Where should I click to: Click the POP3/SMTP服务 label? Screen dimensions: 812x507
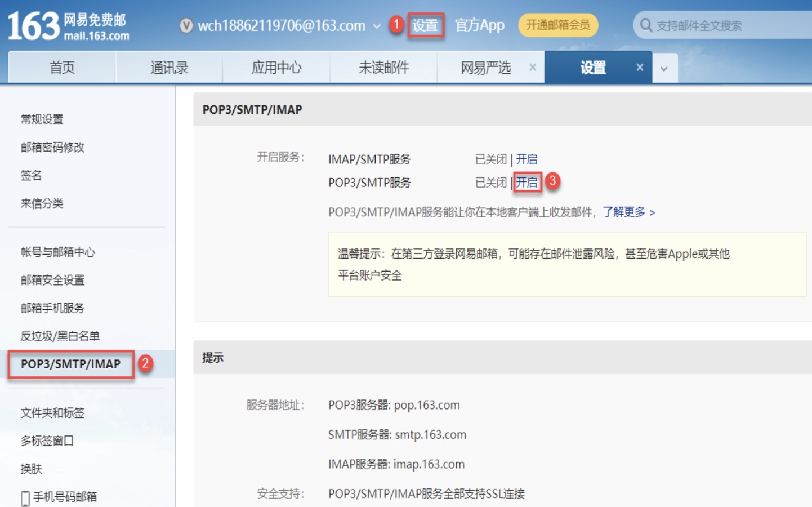point(369,183)
